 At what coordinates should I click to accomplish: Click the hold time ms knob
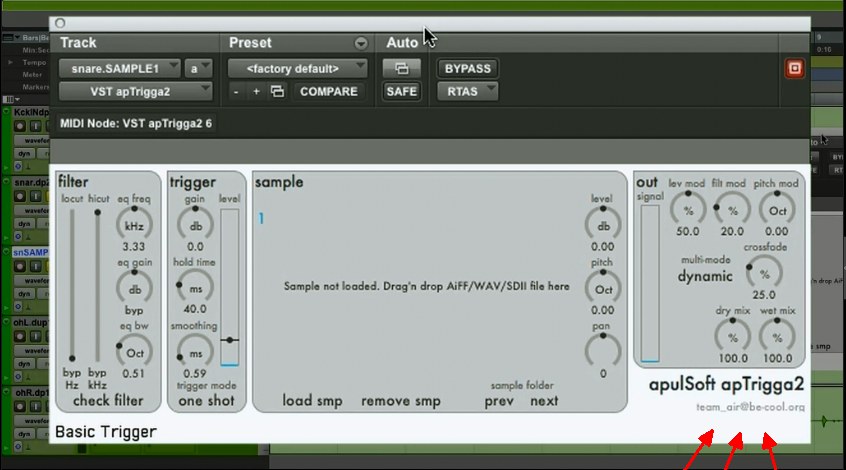195,288
